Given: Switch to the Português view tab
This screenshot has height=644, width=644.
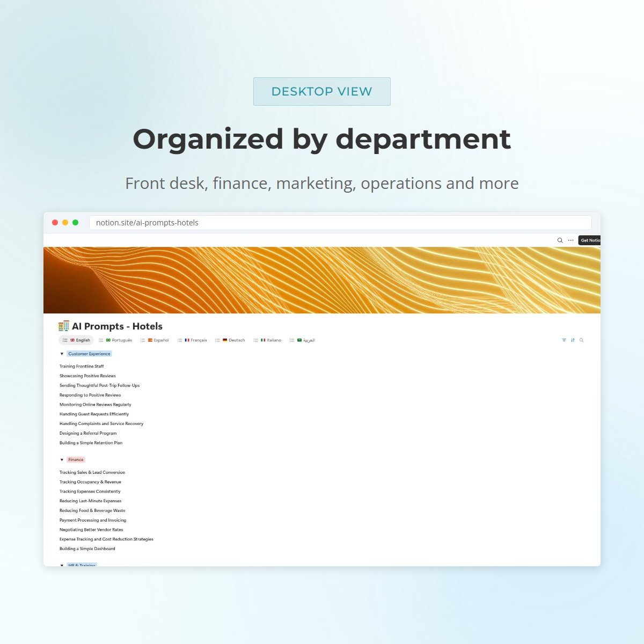Looking at the screenshot, I should 119,340.
